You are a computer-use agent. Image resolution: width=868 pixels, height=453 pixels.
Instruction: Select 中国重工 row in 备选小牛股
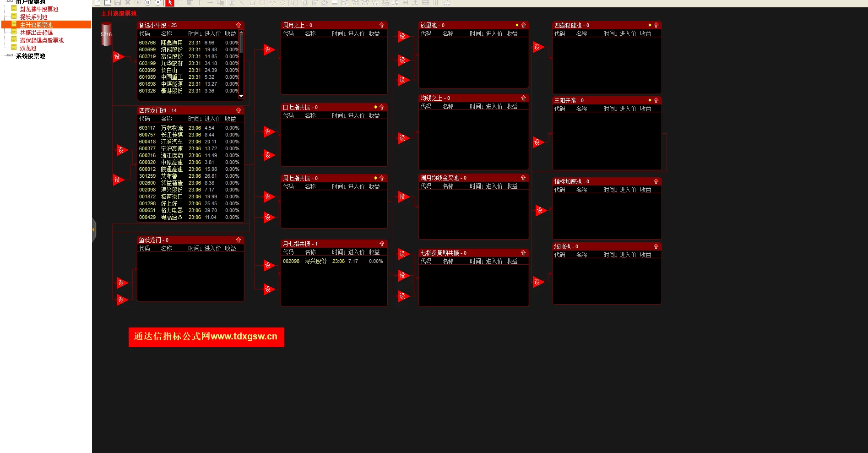[189, 77]
